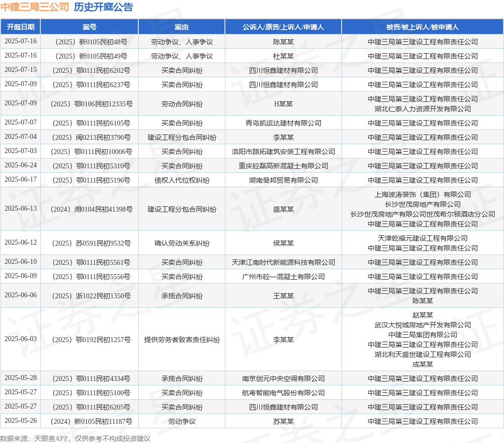Click defendant 天津乾福元建设工程有限公司
The image size is (504, 443).
pyautogui.click(x=422, y=238)
